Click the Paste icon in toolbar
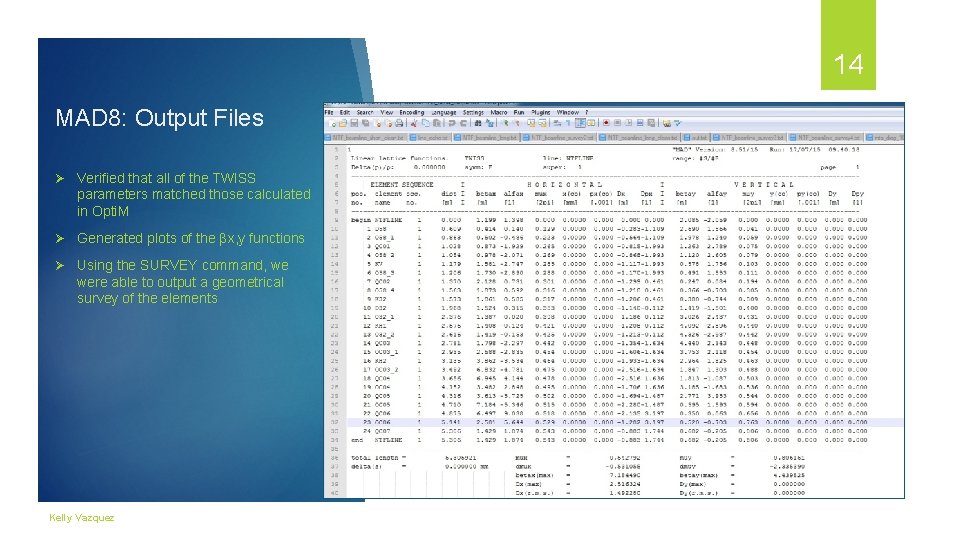Image resolution: width=960 pixels, height=540 pixels. (x=437, y=123)
